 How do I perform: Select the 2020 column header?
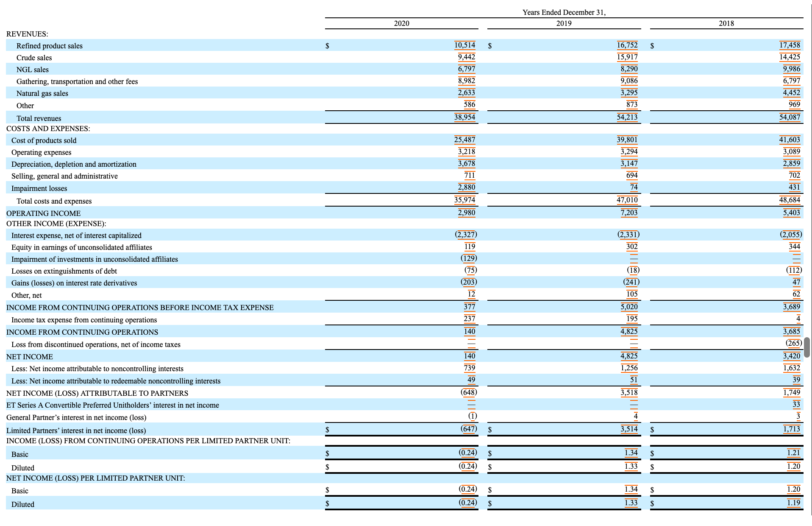[x=401, y=23]
